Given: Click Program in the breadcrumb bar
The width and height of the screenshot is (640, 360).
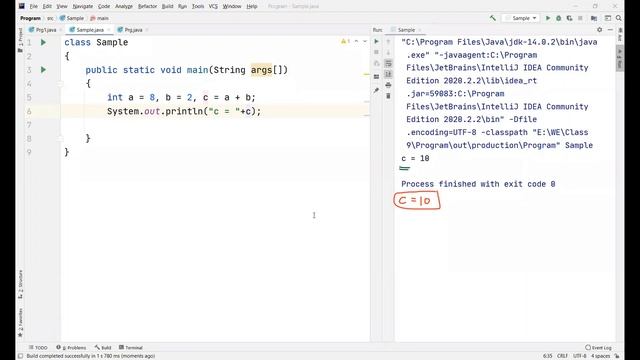Looking at the screenshot, I should click(30, 18).
